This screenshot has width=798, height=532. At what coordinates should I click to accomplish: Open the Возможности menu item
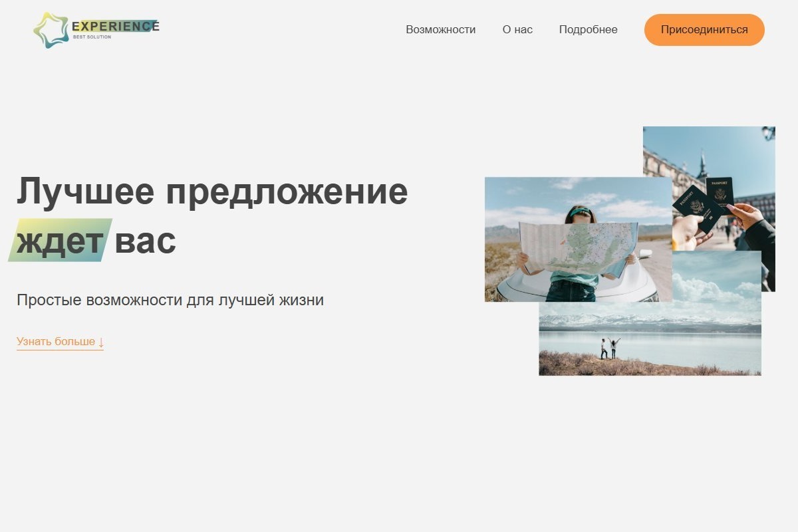coord(441,30)
